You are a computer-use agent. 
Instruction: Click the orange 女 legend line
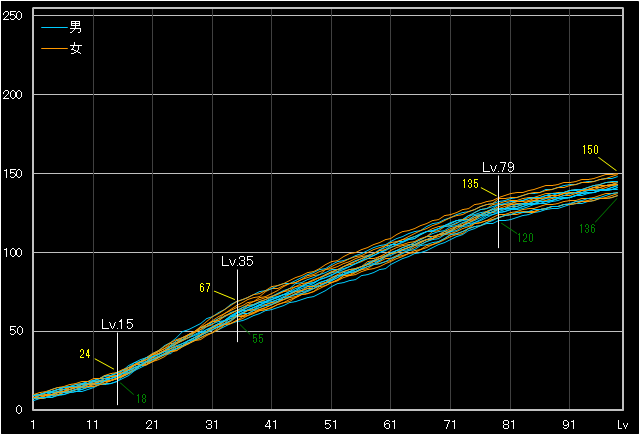(54, 49)
